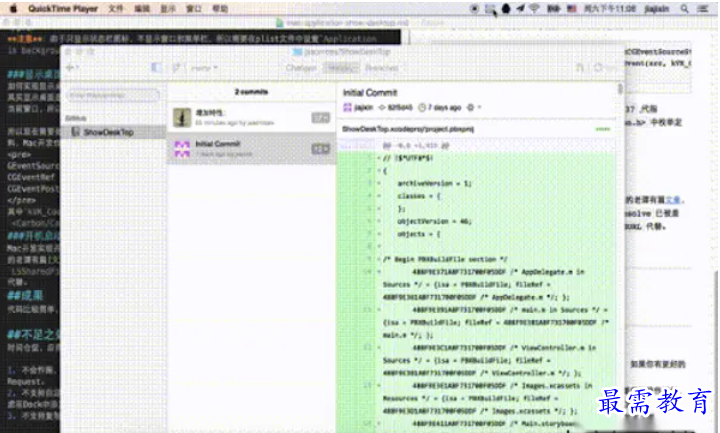The width and height of the screenshot is (720, 433).
Task: Open Spotlight search magnifier
Action: 684,9
